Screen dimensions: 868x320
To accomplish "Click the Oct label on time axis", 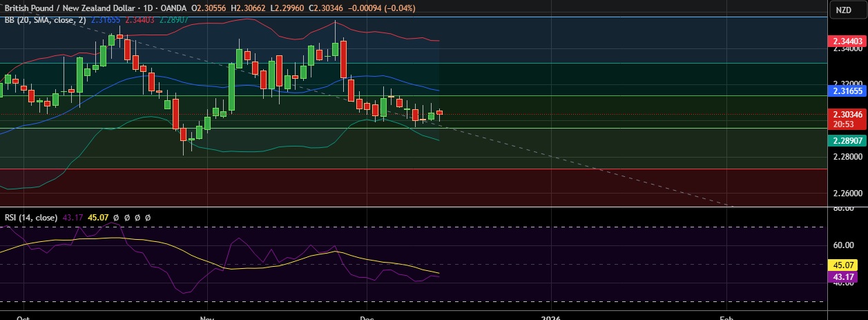I will click(x=22, y=318).
